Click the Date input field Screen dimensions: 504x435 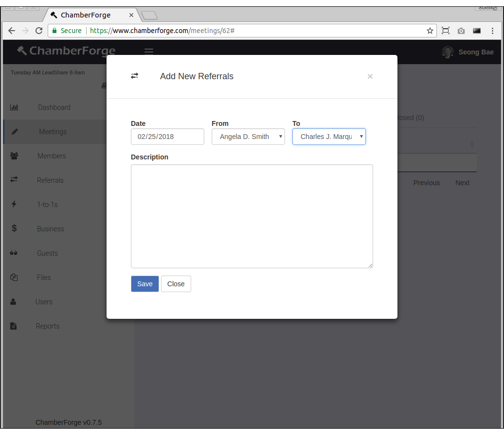point(167,137)
